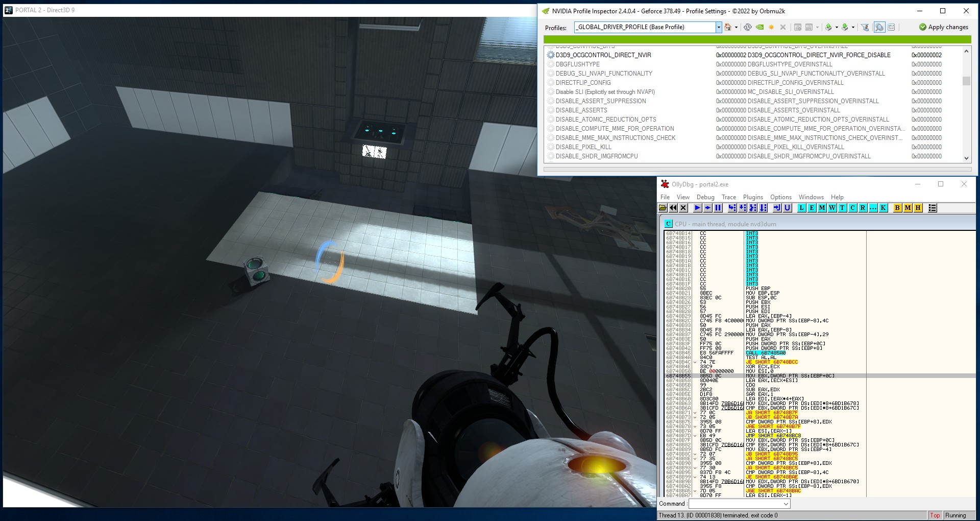This screenshot has height=521, width=980.
Task: Open the Plugins menu in OllyDbg
Action: (753, 197)
